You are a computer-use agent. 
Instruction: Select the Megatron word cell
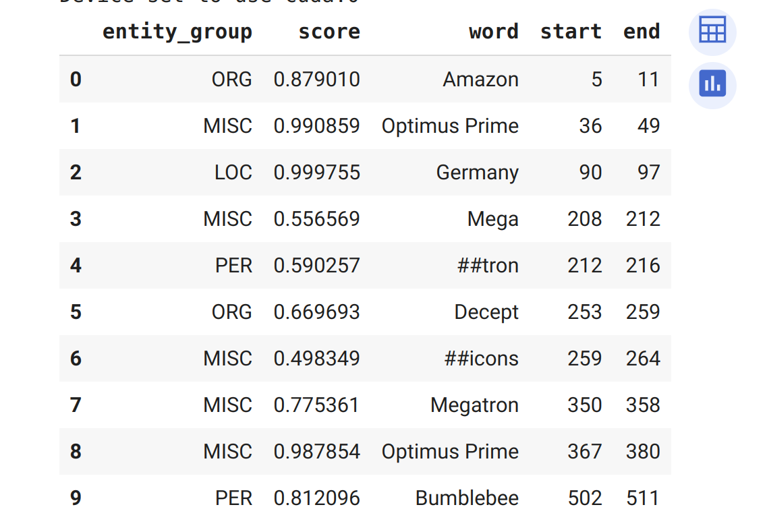pyautogui.click(x=474, y=405)
